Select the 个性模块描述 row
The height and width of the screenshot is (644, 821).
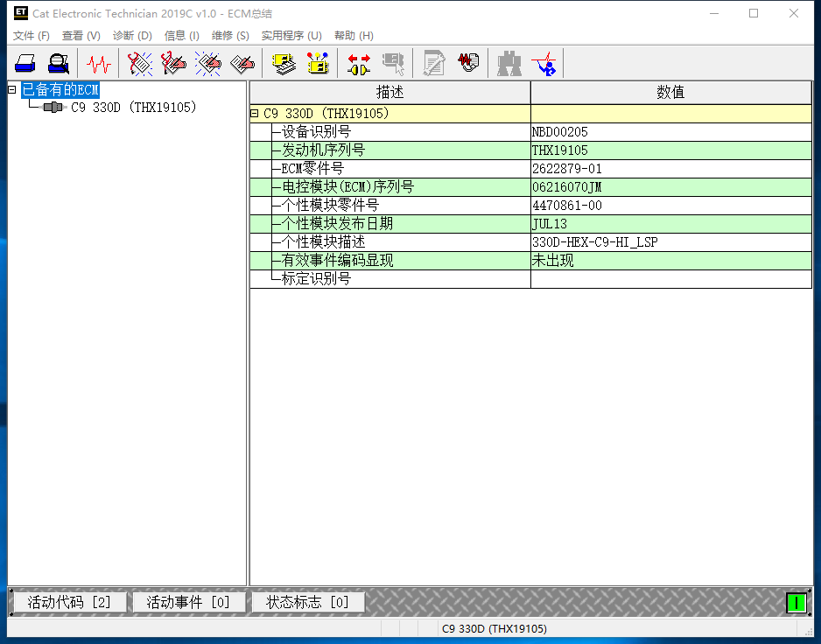click(531, 241)
